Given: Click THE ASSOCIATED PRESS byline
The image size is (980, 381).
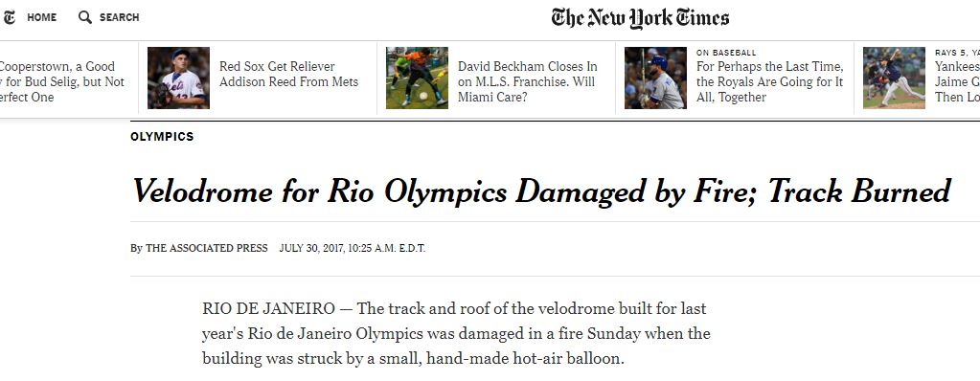Looking at the screenshot, I should [x=206, y=248].
